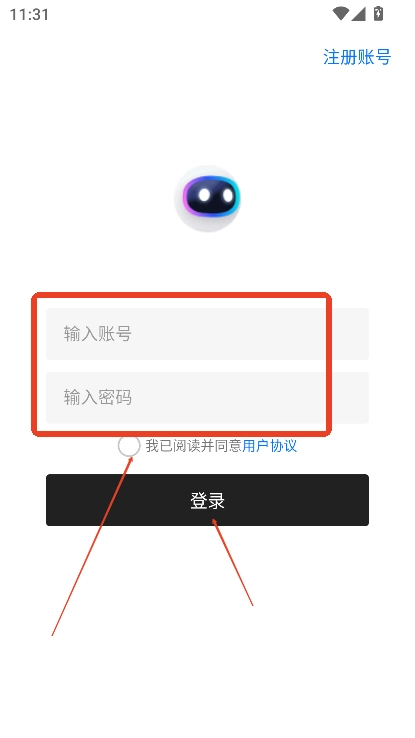Tap the robot's left glowing eye

(x=204, y=194)
